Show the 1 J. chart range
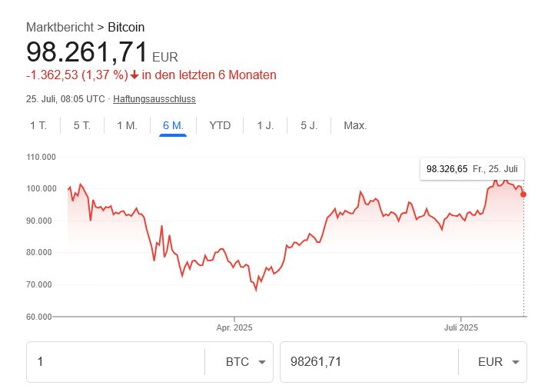Image resolution: width=548 pixels, height=392 pixels. tap(265, 125)
